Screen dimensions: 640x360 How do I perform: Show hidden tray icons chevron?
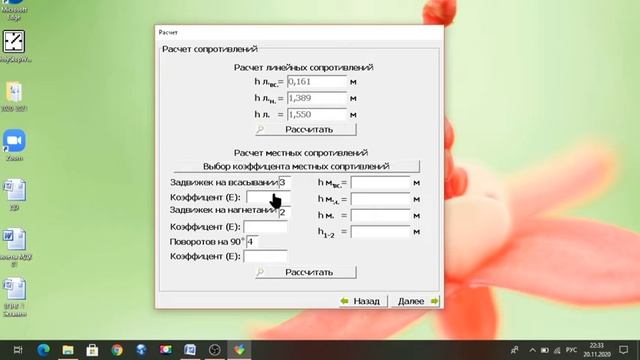tap(532, 350)
